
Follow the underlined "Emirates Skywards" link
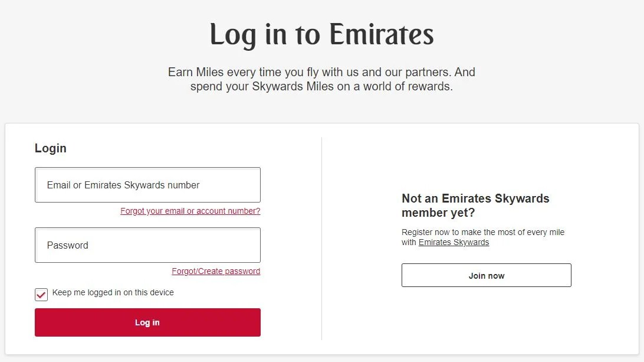[454, 242]
